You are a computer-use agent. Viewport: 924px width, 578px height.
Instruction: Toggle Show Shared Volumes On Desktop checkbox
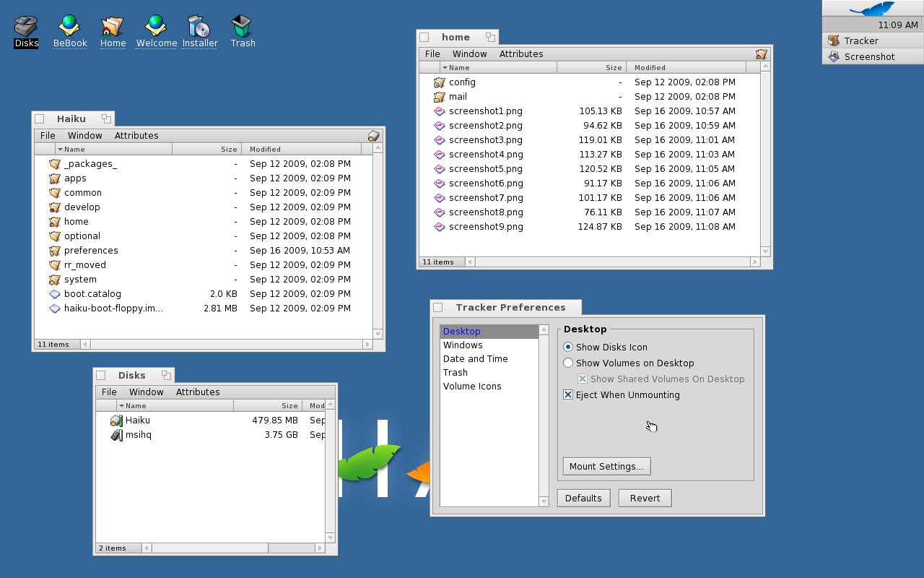coord(583,379)
